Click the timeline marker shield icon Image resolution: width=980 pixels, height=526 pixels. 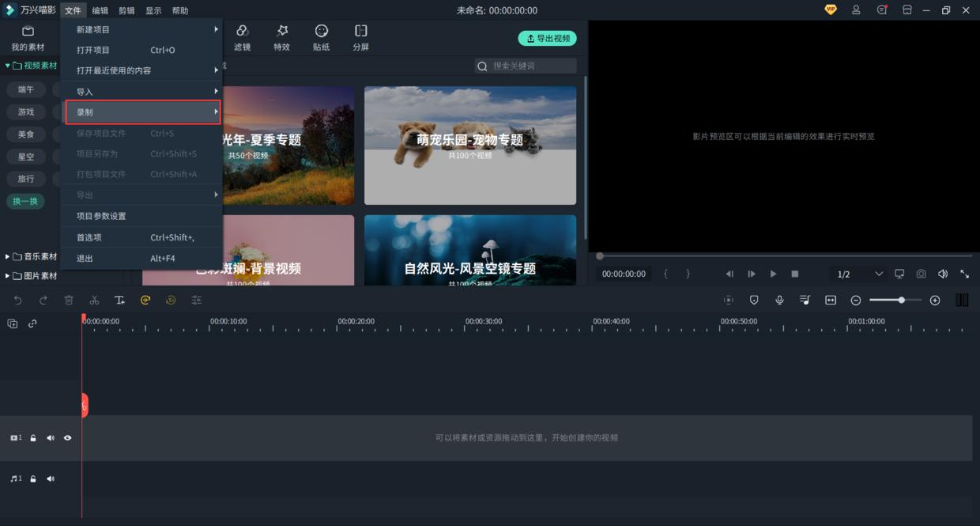click(754, 301)
